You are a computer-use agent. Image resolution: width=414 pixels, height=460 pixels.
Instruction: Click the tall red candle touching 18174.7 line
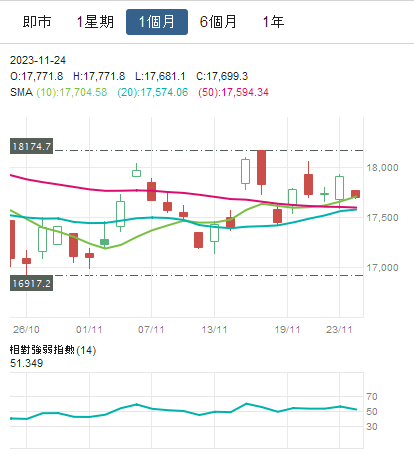click(x=261, y=168)
